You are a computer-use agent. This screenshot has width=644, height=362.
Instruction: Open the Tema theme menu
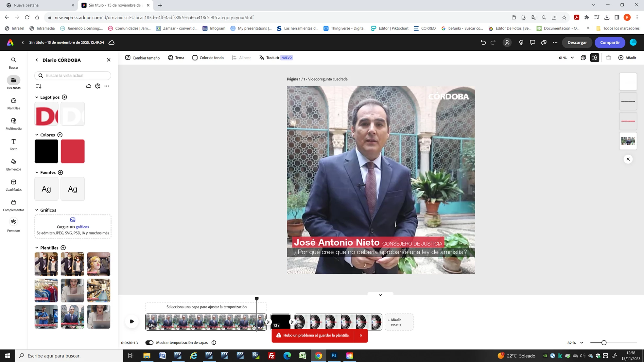click(176, 58)
